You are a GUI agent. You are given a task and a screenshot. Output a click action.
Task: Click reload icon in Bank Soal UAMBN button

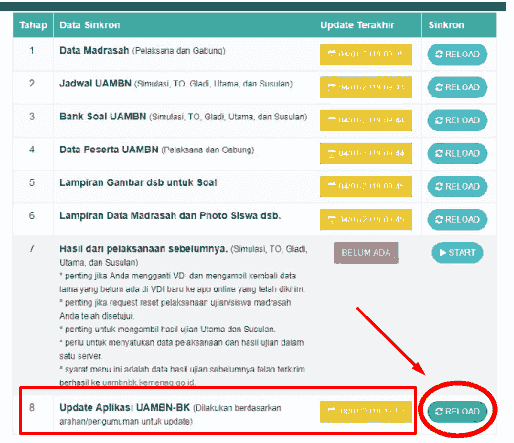click(x=439, y=120)
